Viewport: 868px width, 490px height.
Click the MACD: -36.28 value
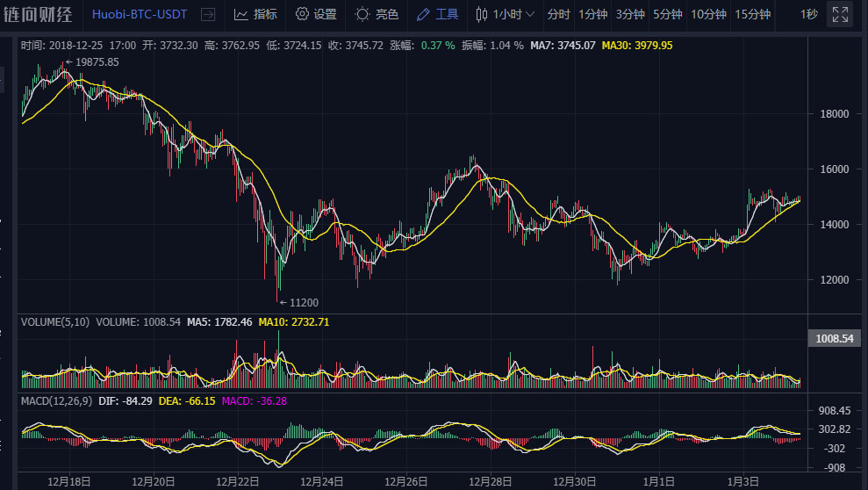click(x=255, y=400)
